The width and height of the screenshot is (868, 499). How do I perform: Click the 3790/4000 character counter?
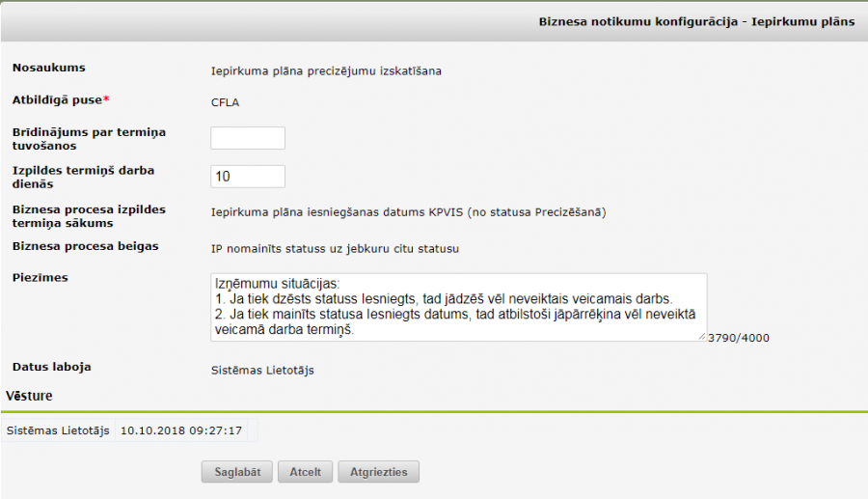738,338
